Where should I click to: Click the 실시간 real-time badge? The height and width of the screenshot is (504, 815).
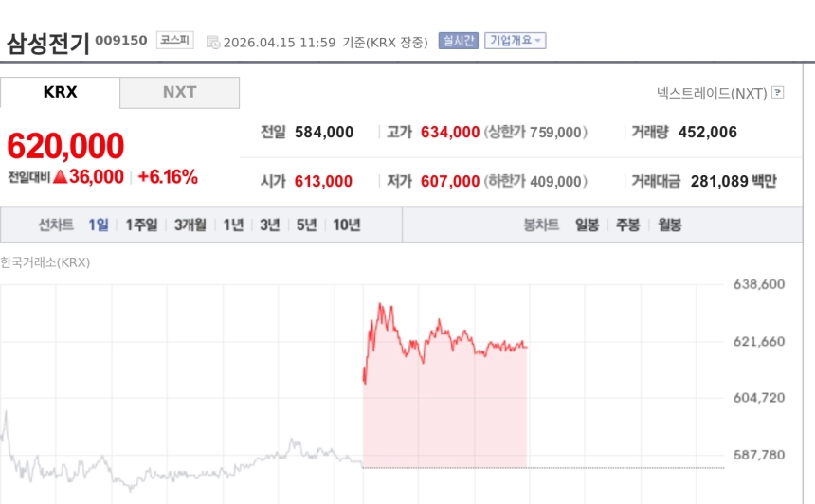pos(458,41)
